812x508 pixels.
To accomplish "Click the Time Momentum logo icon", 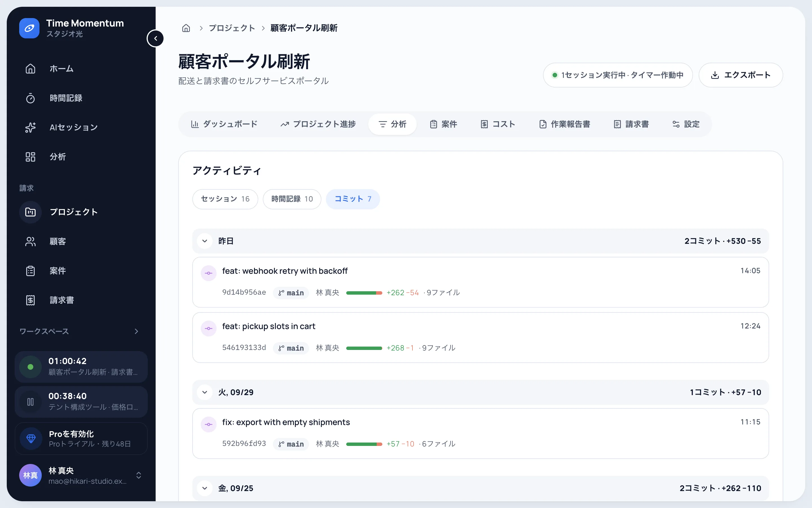I will (x=29, y=28).
